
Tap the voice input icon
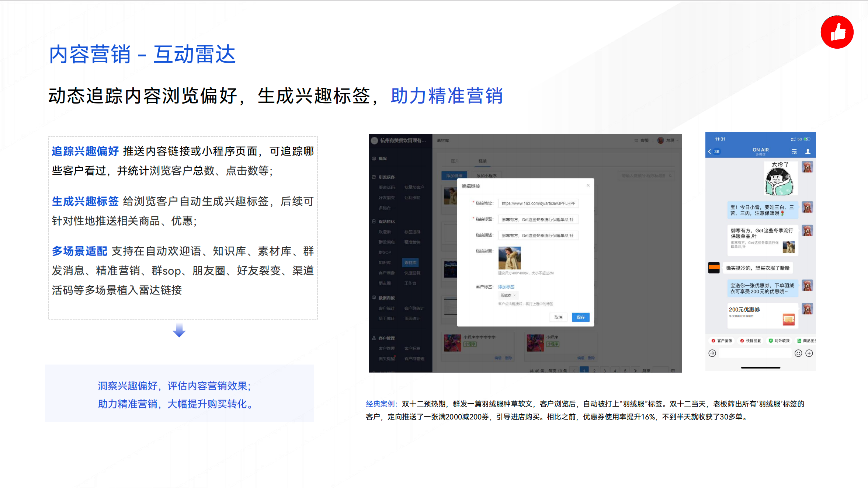coord(712,353)
